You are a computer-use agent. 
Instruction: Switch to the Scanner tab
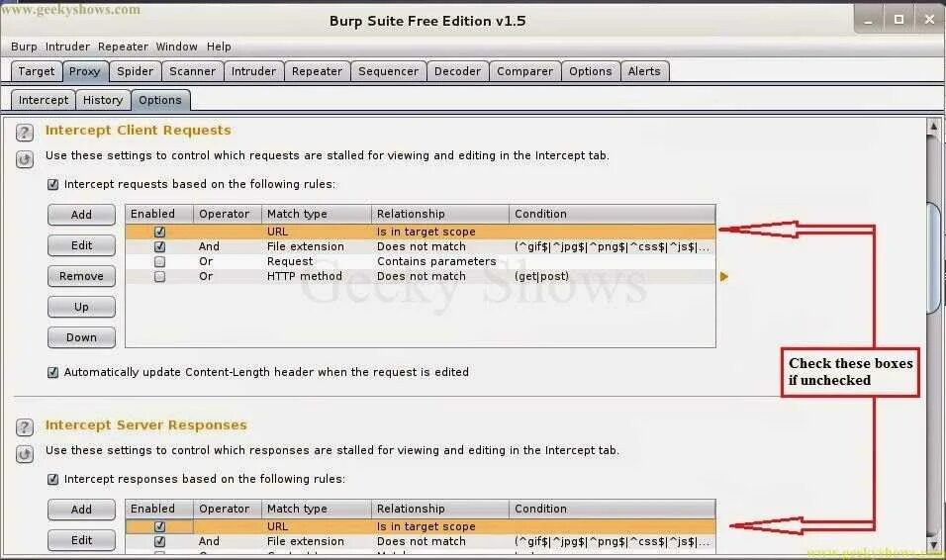point(192,71)
